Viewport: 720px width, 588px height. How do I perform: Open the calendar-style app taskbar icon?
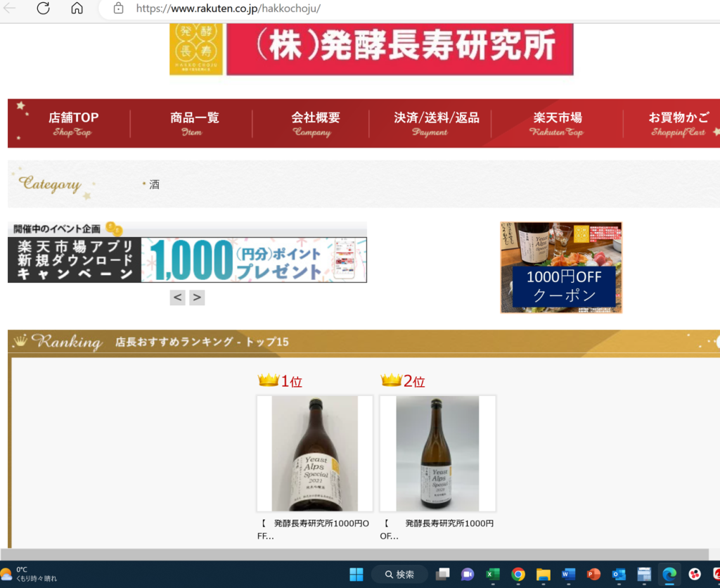644,574
